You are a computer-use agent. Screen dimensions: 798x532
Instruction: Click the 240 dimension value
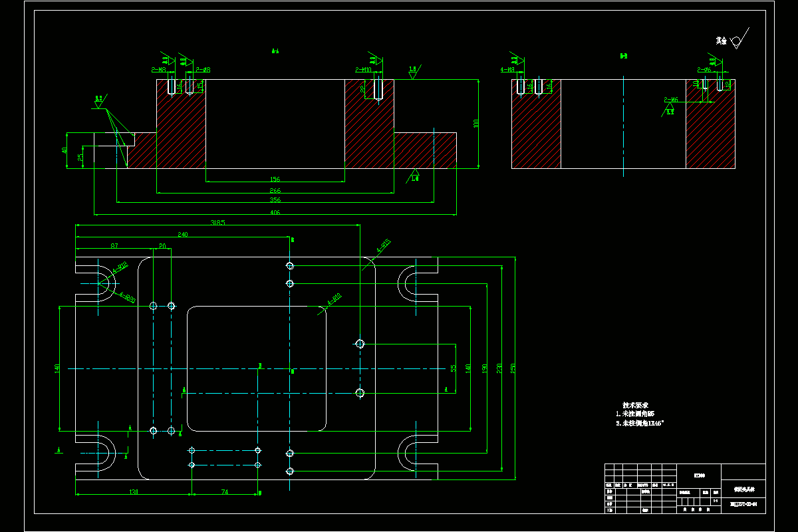(x=182, y=234)
